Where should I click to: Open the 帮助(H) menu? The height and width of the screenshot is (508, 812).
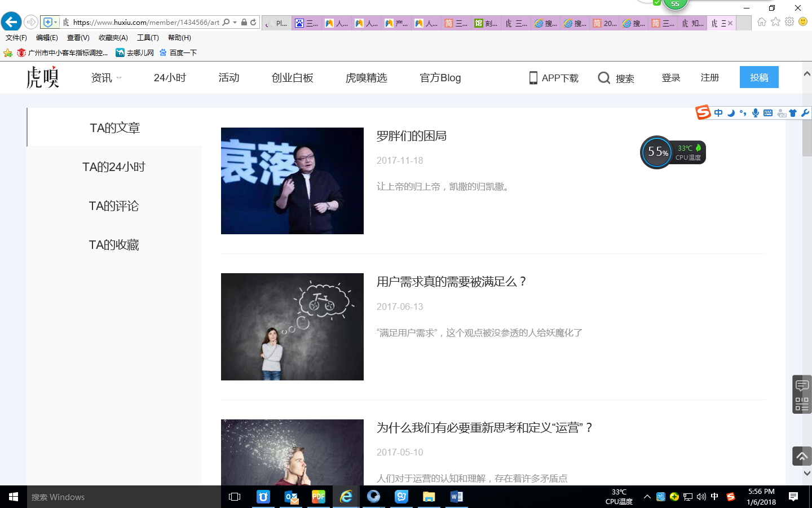[x=179, y=38]
